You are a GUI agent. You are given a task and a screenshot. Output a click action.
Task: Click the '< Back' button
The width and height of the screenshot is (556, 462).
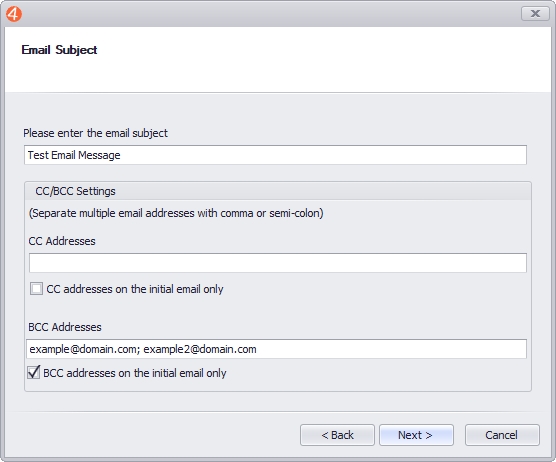[x=337, y=435]
